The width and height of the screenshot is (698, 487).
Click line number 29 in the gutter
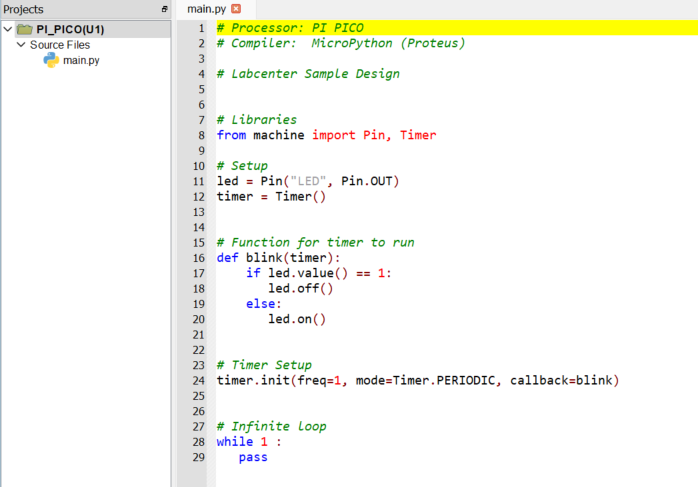coord(199,458)
